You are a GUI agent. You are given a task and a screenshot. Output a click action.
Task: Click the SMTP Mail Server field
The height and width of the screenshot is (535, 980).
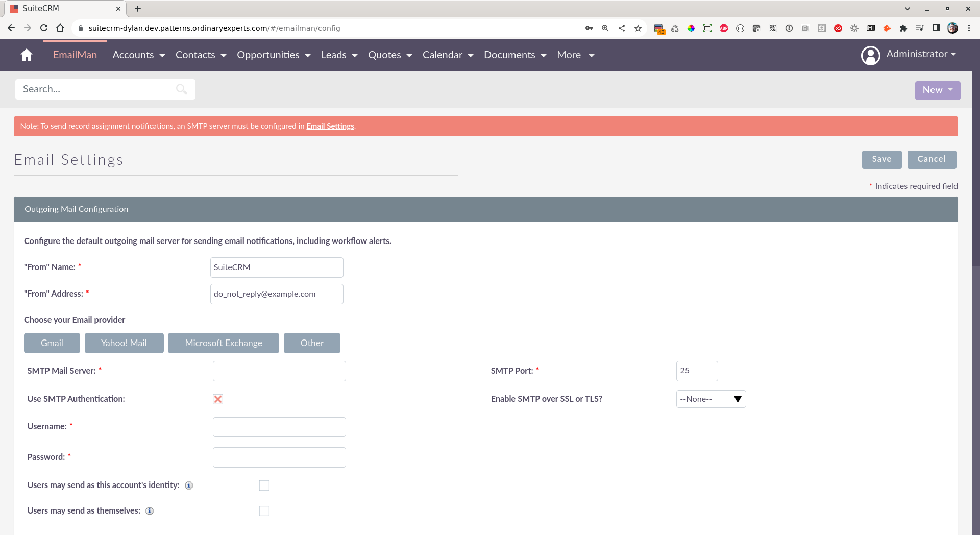[279, 371]
